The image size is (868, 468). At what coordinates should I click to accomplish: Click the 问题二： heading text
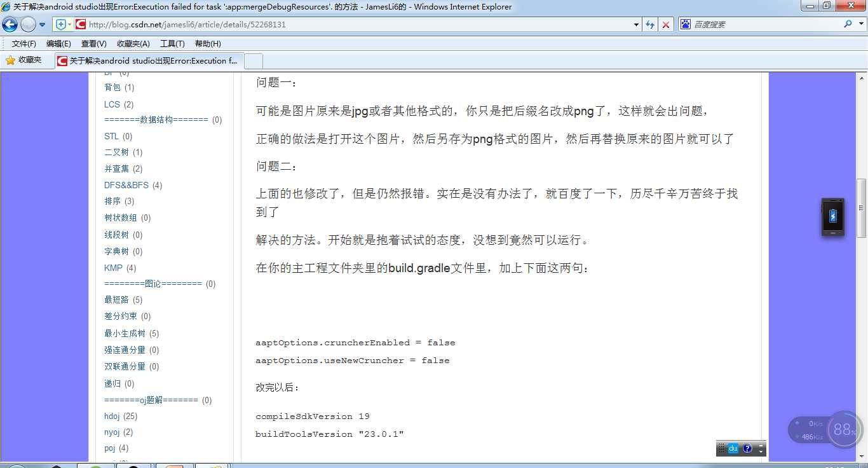coord(276,167)
